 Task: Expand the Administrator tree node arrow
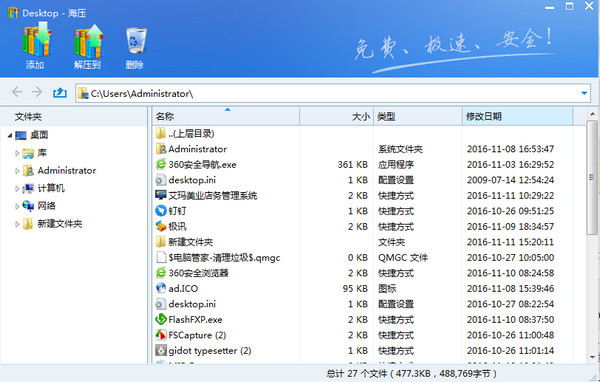17,171
